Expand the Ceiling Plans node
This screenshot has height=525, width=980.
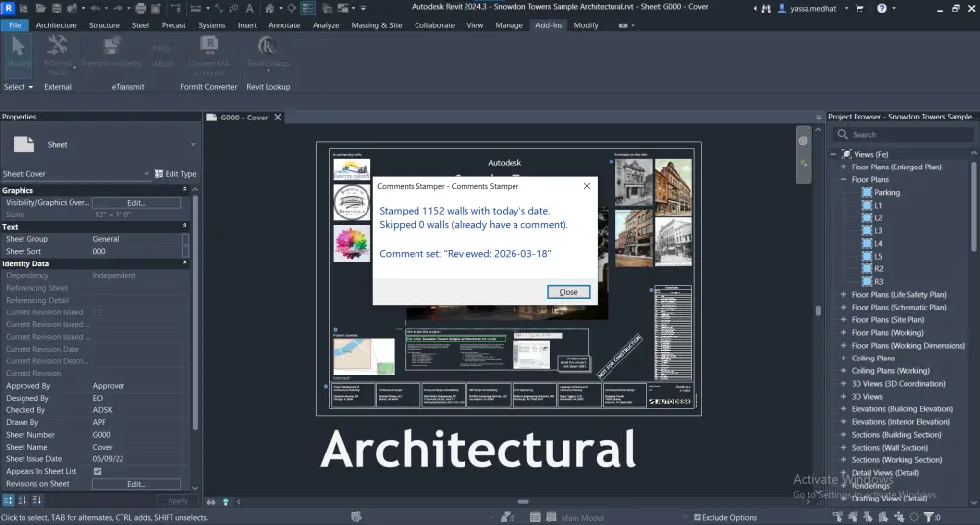pyautogui.click(x=843, y=358)
